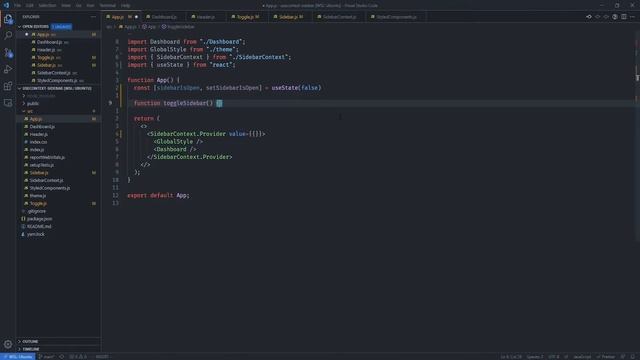Click the JavaScript language mode indicator
The width and height of the screenshot is (640, 360).
582,357
